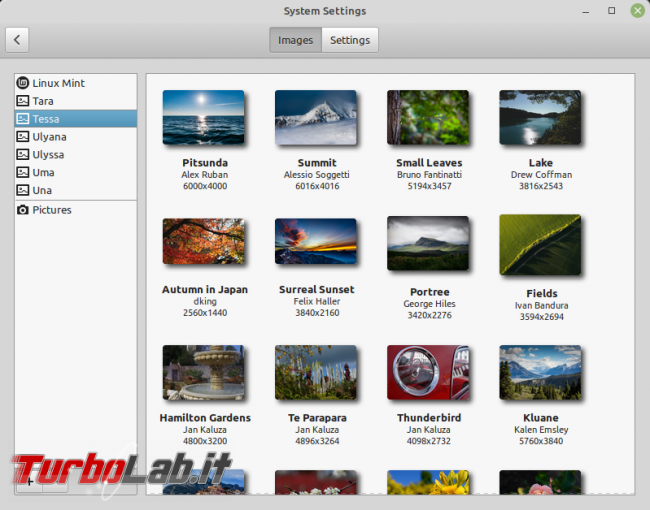Image resolution: width=650 pixels, height=510 pixels.
Task: Click the Tara folder picture icon
Action: 22,101
